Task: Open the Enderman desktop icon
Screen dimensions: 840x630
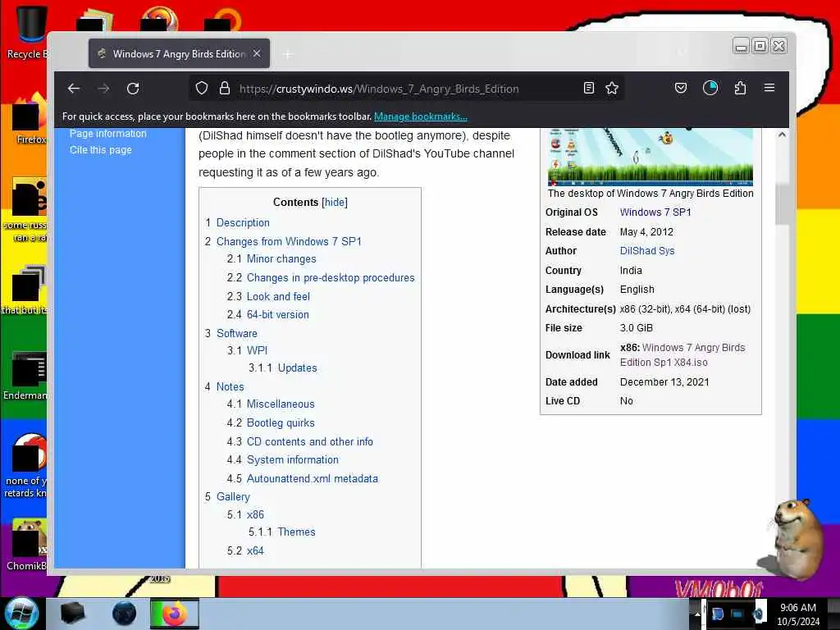Action: pyautogui.click(x=27, y=376)
